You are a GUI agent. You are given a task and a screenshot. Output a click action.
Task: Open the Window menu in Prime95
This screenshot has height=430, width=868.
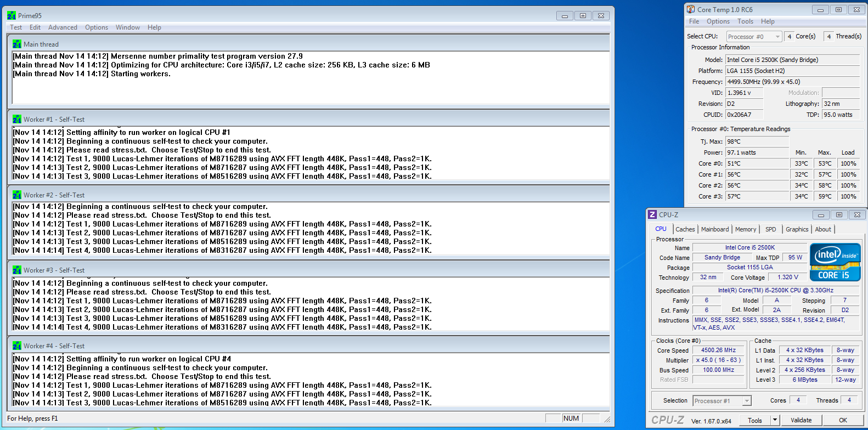pos(128,27)
